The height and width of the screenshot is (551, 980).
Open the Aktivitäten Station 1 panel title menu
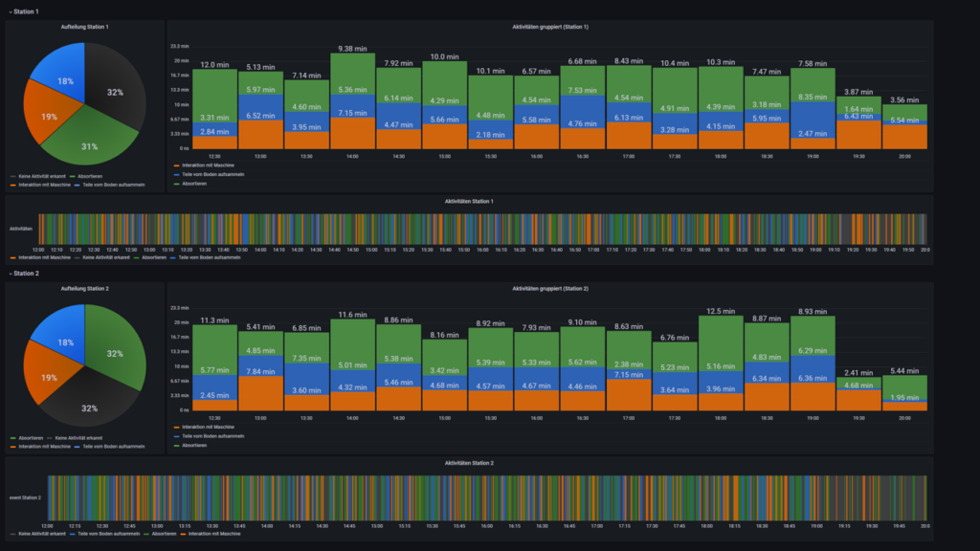[x=469, y=202]
